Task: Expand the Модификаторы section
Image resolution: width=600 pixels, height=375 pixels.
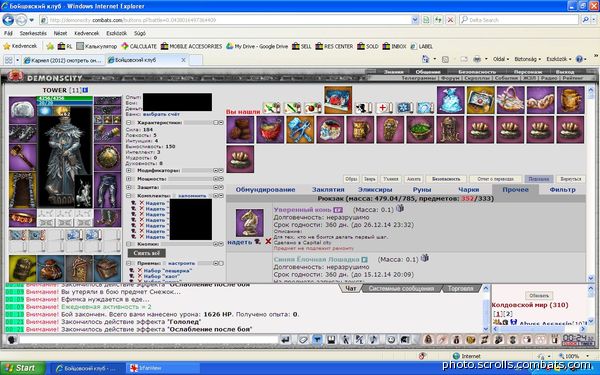Action: [x=129, y=171]
